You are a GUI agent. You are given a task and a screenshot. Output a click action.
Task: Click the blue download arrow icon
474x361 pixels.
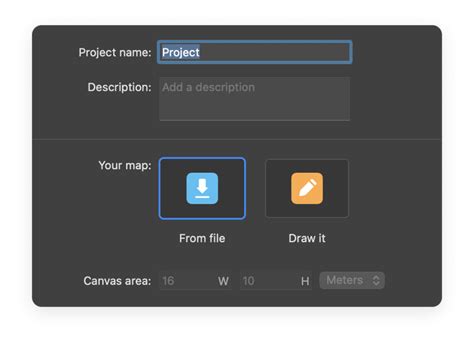pyautogui.click(x=202, y=188)
